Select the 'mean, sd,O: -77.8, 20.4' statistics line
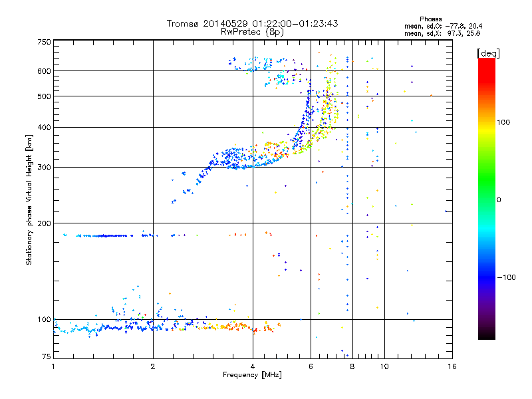 click(x=443, y=26)
